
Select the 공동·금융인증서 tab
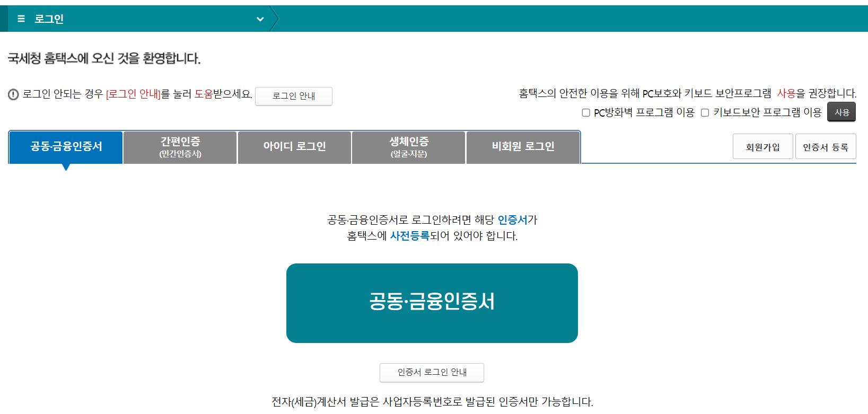pos(66,147)
